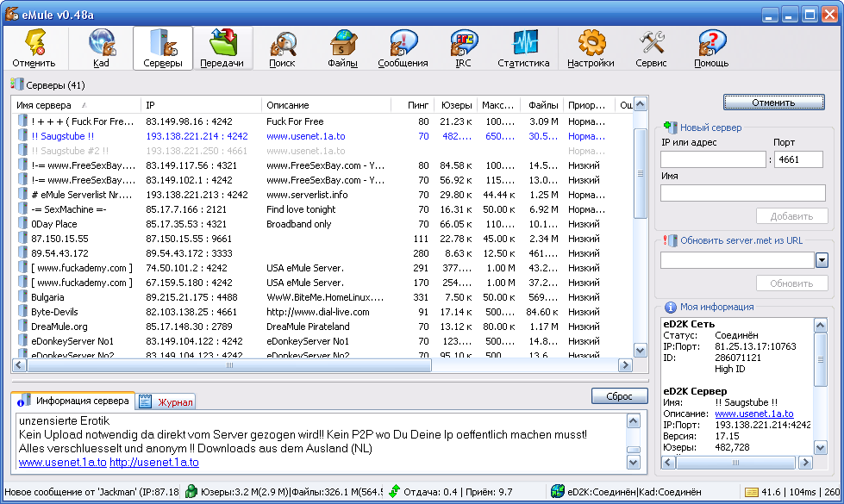Open the Сообщения messages view
The height and width of the screenshot is (504, 844).
(x=403, y=48)
